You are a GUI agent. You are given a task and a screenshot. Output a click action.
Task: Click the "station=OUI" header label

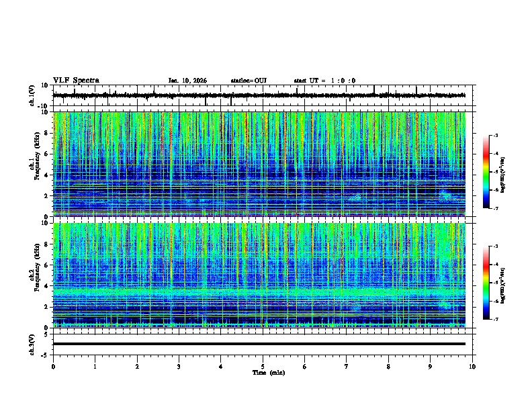tap(249, 81)
